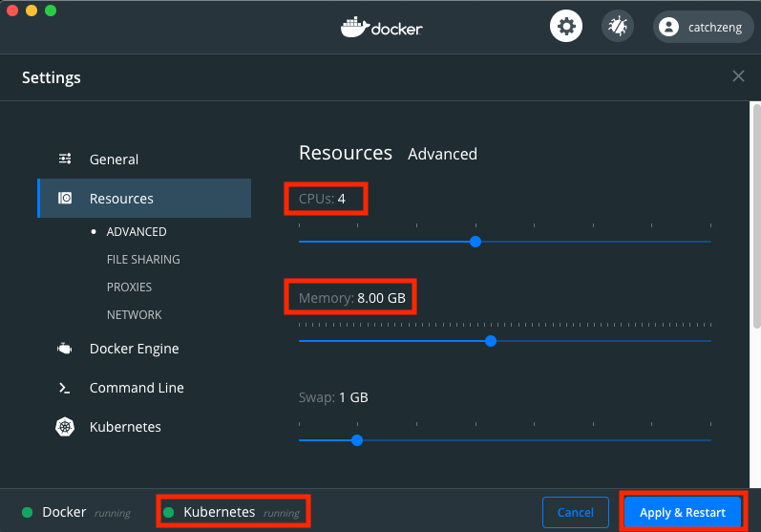
Task: Select the ADVANCED sub-item
Action: 137,232
